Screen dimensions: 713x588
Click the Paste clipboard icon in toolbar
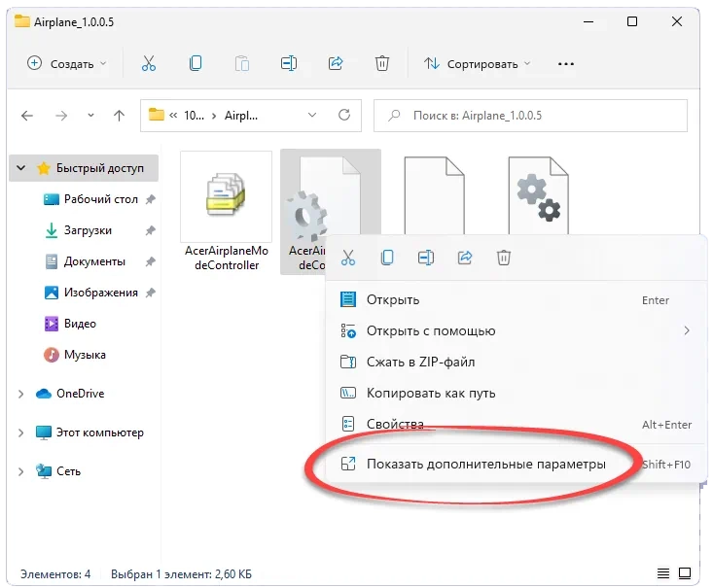click(x=242, y=63)
